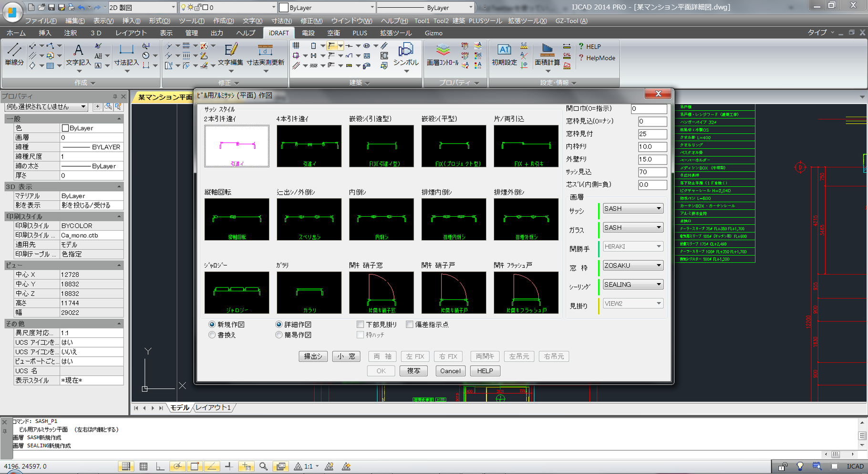This screenshot has height=474, width=868.
Task: Open the 編集(E) menu
Action: coord(75,21)
